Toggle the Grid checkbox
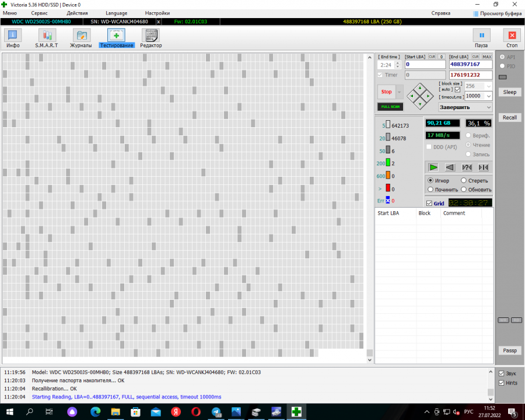The image size is (525, 420). pyautogui.click(x=429, y=204)
